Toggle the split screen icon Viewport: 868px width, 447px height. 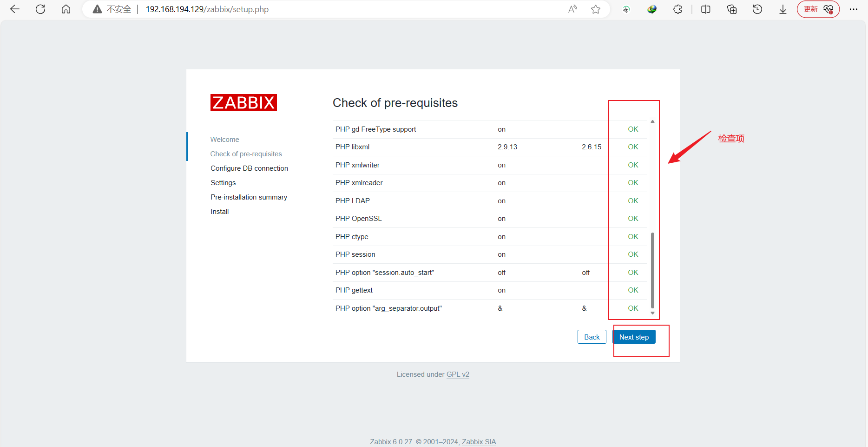706,9
